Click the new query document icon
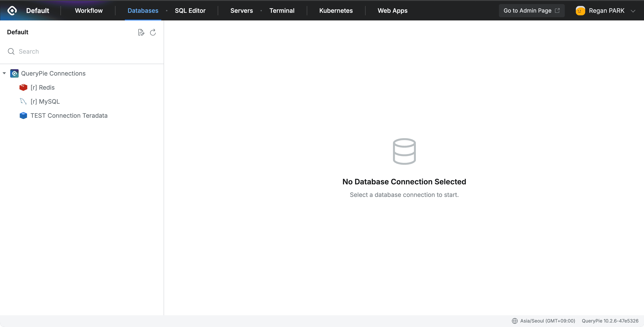644x327 pixels. tap(141, 32)
